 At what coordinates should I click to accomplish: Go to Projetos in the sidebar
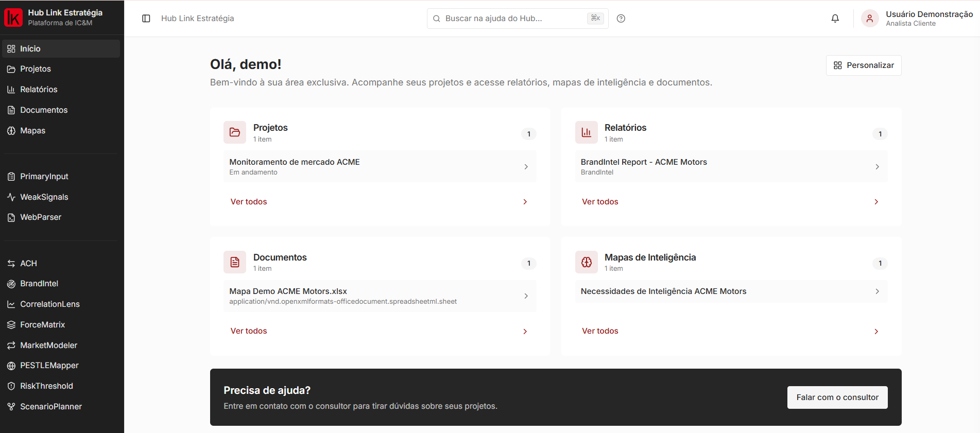(x=61, y=69)
